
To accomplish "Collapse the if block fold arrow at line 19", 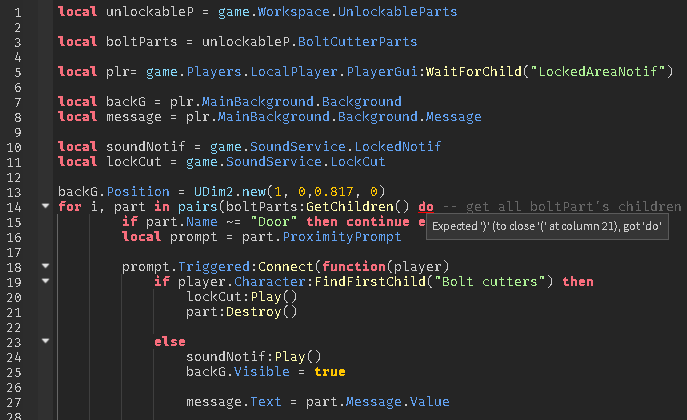I will 46,281.
